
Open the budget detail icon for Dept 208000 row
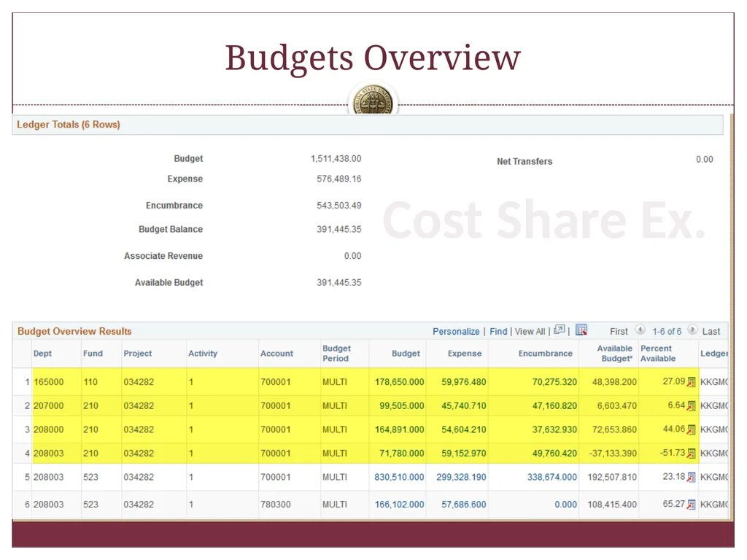pos(692,429)
